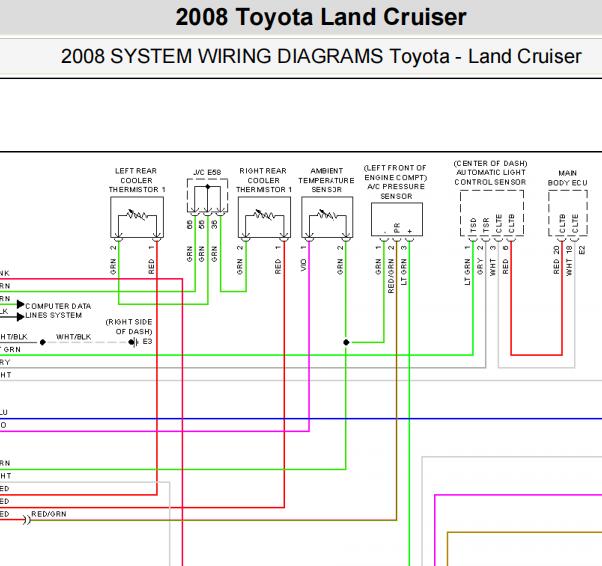Click the "E3" ground point label
This screenshot has height=566, width=602.
click(147, 341)
